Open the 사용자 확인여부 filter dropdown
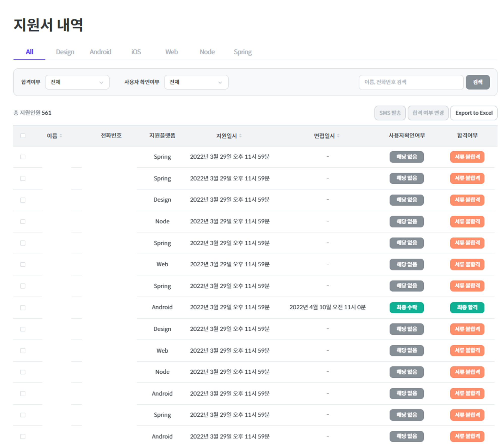The width and height of the screenshot is (504, 444). coord(196,82)
